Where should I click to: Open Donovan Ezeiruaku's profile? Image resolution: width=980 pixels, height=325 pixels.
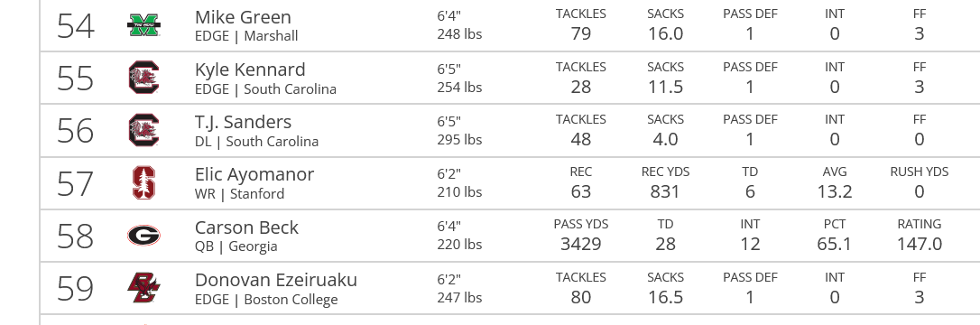[275, 279]
